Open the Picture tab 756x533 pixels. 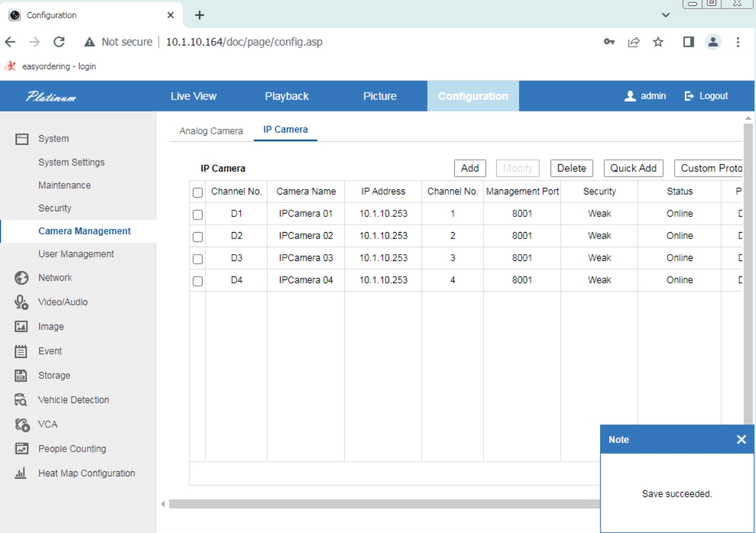(x=380, y=96)
